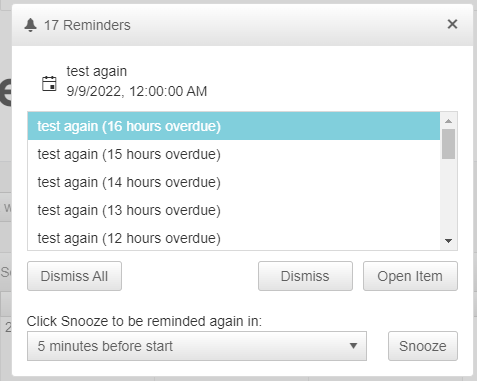Expand snooze options via the dropdown arrow
The height and width of the screenshot is (381, 477).
click(353, 346)
